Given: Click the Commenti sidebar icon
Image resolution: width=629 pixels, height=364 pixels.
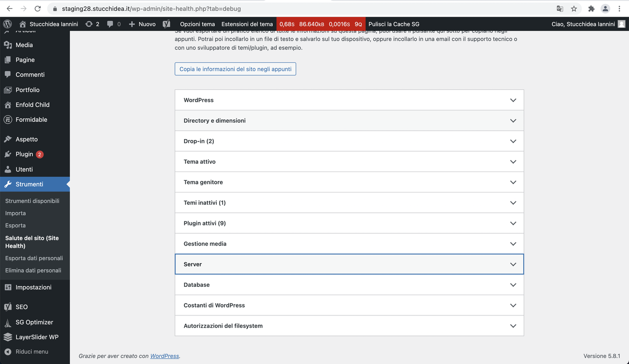Looking at the screenshot, I should (8, 75).
